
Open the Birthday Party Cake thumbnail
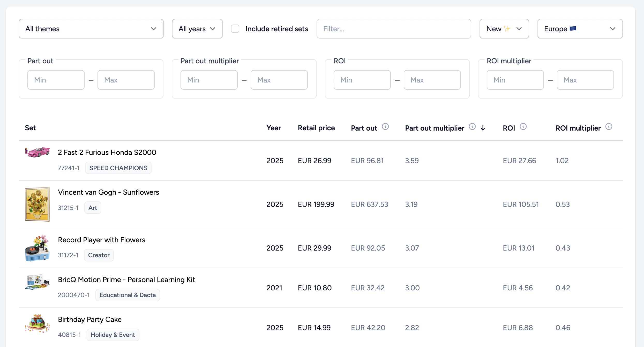coord(37,323)
